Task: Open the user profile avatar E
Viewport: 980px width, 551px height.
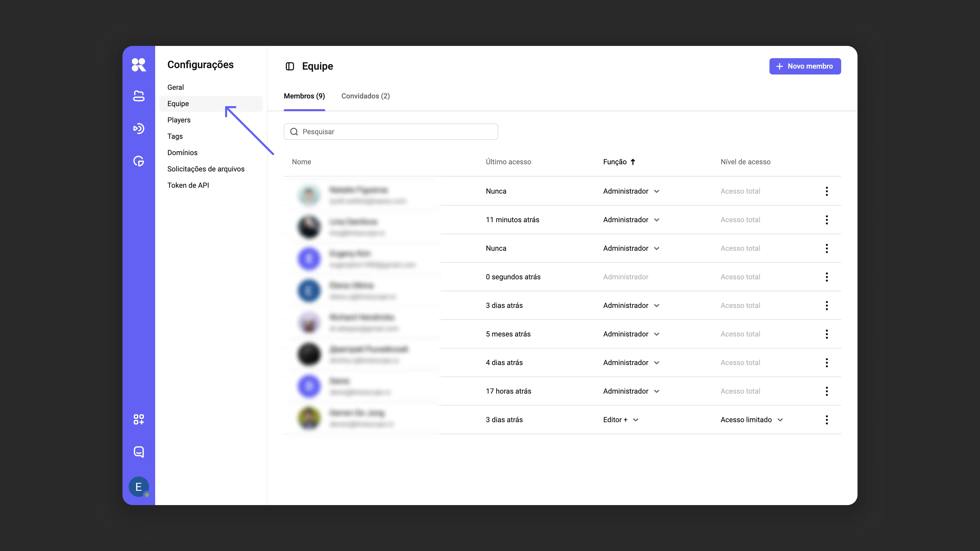Action: click(139, 487)
